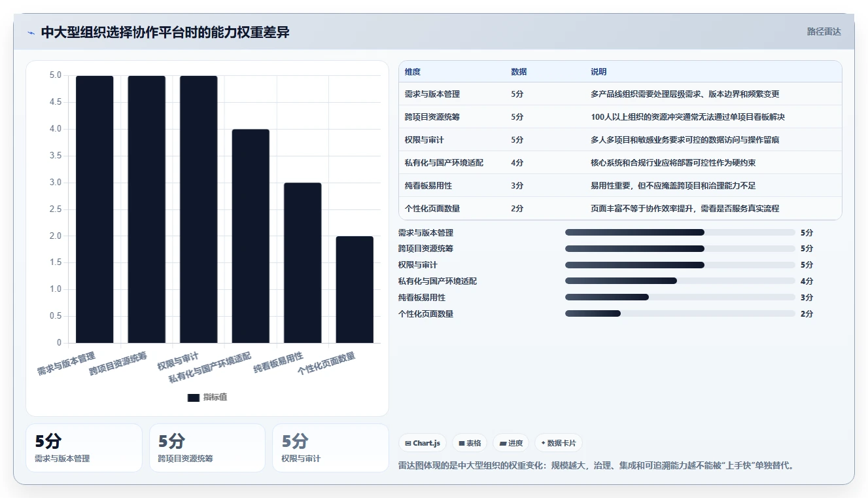Image resolution: width=868 pixels, height=498 pixels.
Task: Click the 需求与版本管理 bar in chart
Action: pyautogui.click(x=94, y=209)
